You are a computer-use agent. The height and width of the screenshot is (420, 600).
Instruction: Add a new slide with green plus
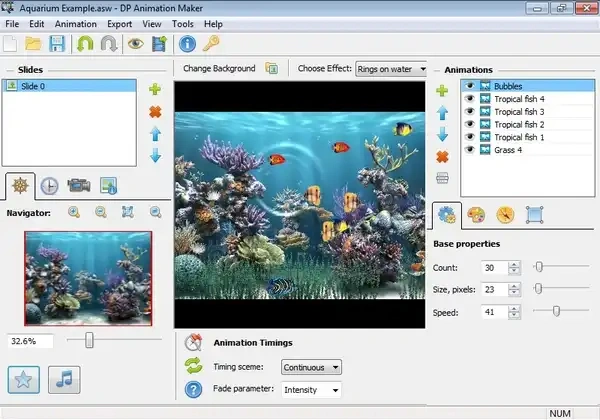(155, 90)
